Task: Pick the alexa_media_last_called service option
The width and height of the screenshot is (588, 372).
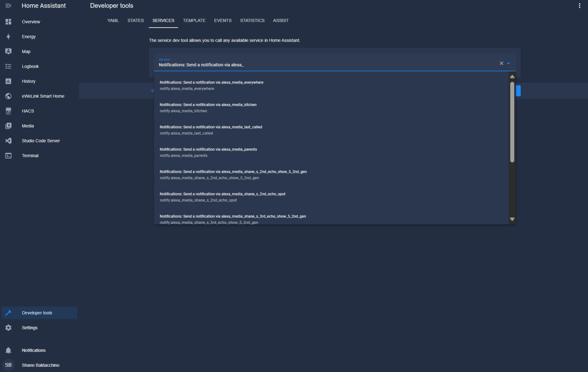Action: pyautogui.click(x=331, y=130)
